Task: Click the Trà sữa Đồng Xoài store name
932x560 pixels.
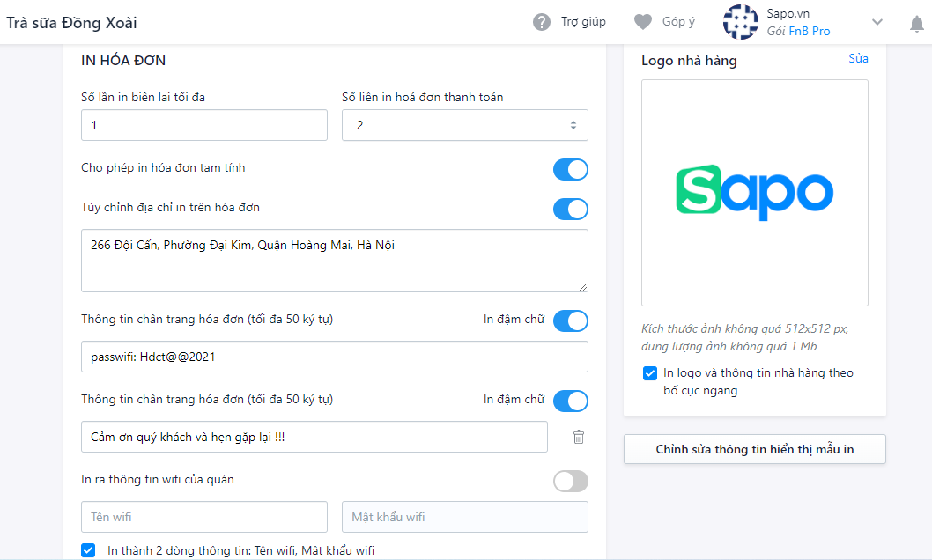Action: point(71,23)
